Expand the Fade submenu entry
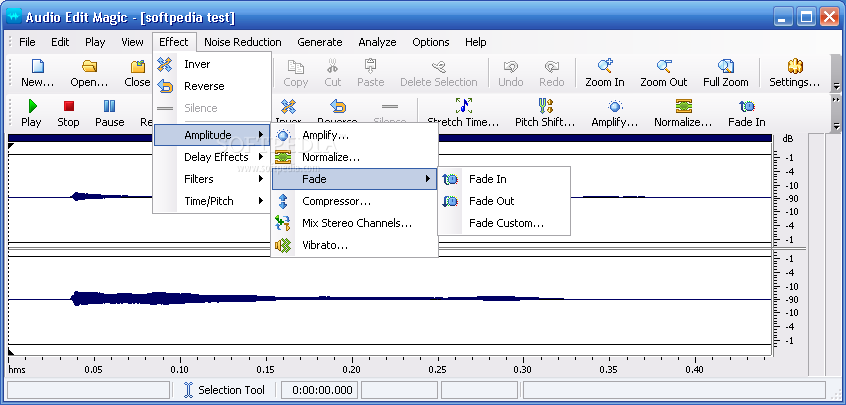The image size is (846, 405). coord(354,179)
